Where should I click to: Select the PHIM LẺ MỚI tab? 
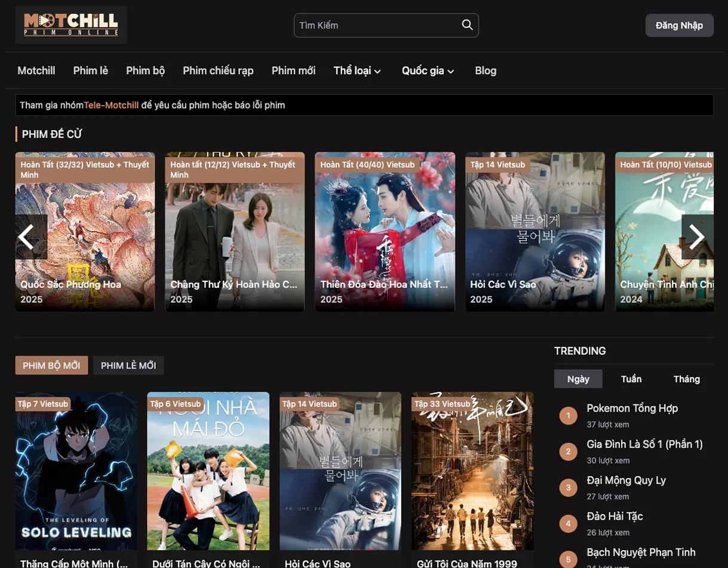(128, 365)
